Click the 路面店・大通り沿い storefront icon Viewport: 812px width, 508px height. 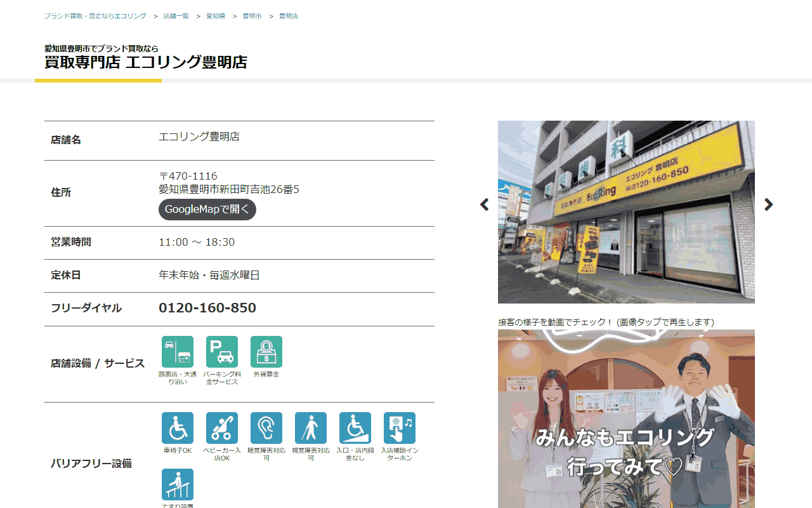pyautogui.click(x=178, y=352)
